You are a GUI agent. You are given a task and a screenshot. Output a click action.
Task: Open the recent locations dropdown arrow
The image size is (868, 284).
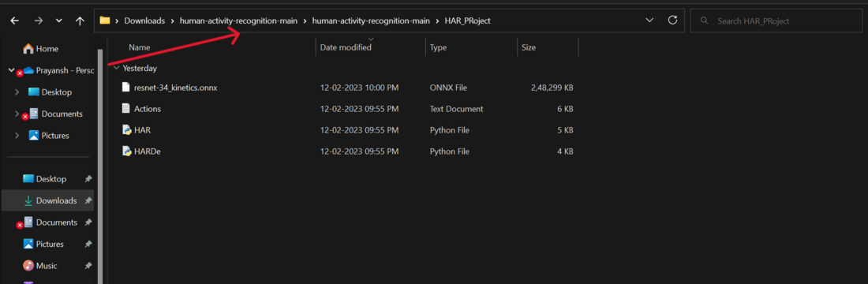59,21
